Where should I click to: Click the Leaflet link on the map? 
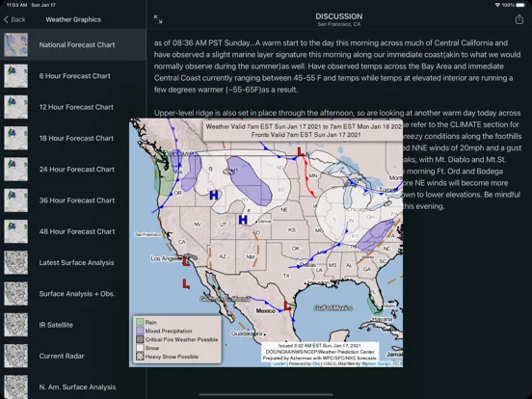pyautogui.click(x=279, y=363)
